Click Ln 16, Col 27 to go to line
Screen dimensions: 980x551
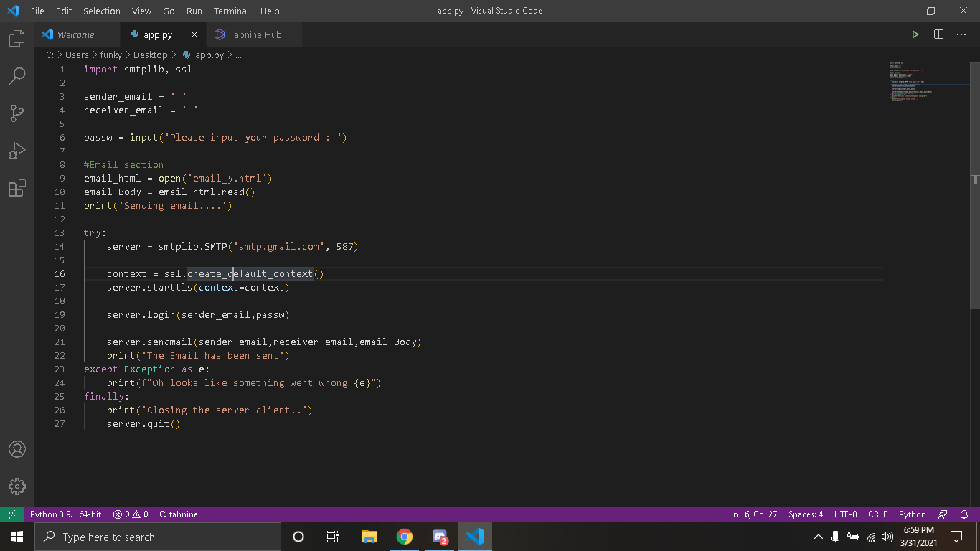(753, 514)
